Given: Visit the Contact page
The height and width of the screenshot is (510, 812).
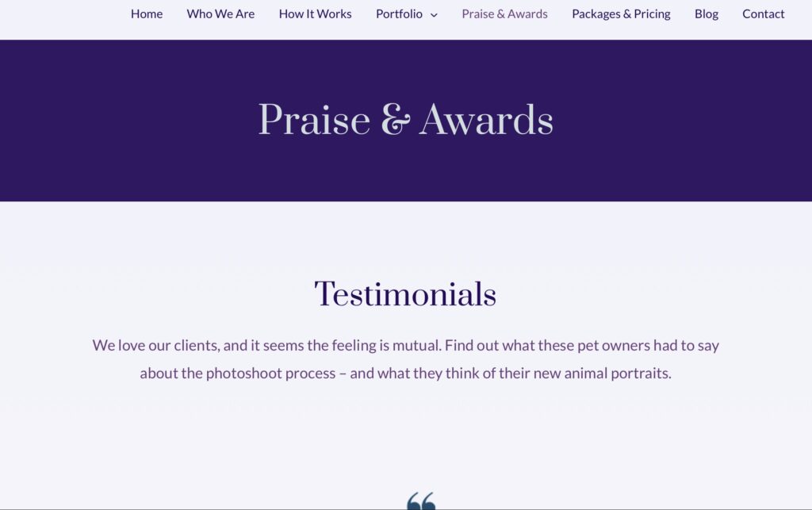Looking at the screenshot, I should [x=764, y=14].
